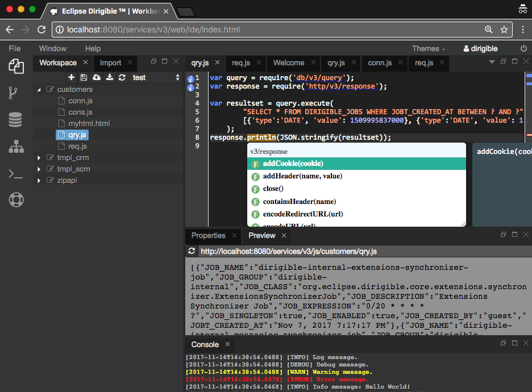The height and width of the screenshot is (392, 532).
Task: Expand the zipapi project
Action: pos(39,181)
